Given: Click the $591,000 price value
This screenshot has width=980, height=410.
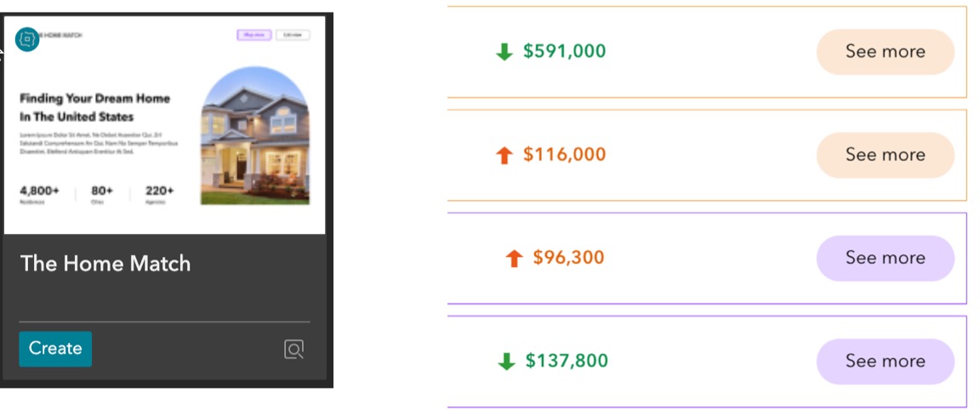Looking at the screenshot, I should pos(564,51).
